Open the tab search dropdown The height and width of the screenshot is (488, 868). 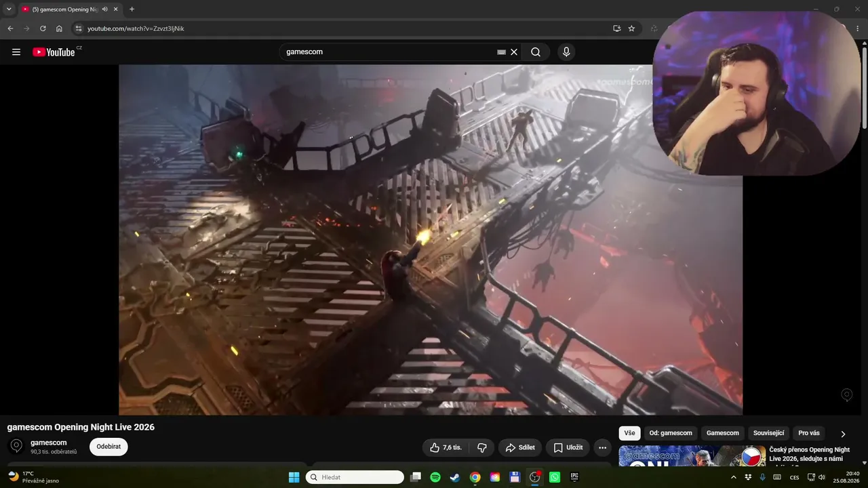pyautogui.click(x=9, y=9)
